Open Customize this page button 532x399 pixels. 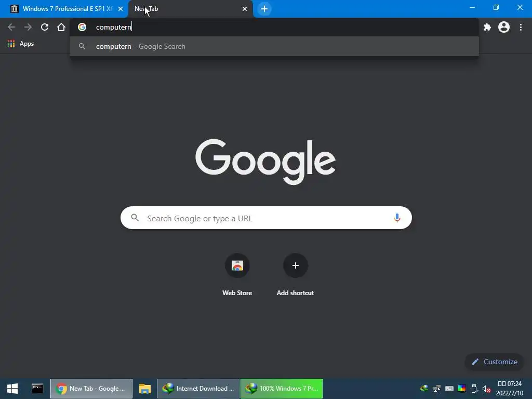click(x=495, y=362)
